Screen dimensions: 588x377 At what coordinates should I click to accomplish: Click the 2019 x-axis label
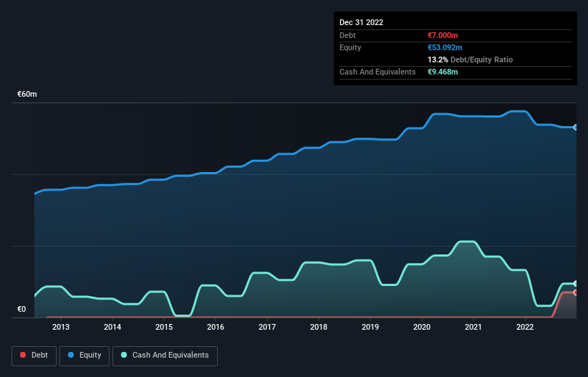(370, 327)
